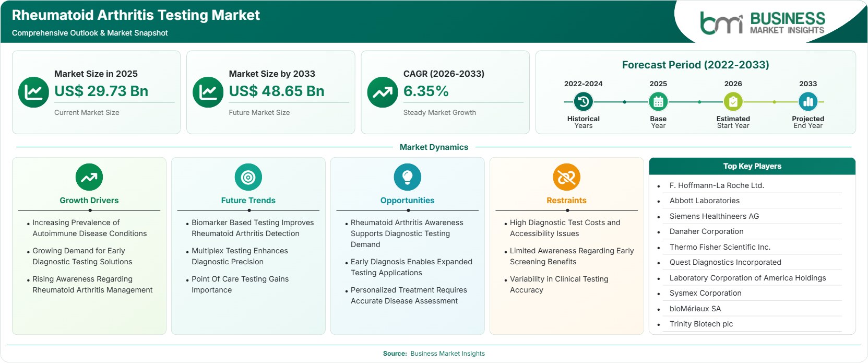The image size is (868, 363).
Task: Click the Top Key Players header
Action: tap(752, 166)
